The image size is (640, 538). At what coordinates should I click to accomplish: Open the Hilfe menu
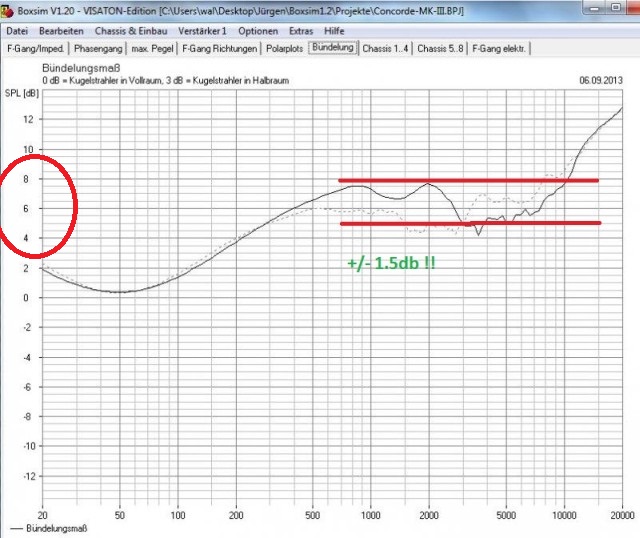point(334,31)
